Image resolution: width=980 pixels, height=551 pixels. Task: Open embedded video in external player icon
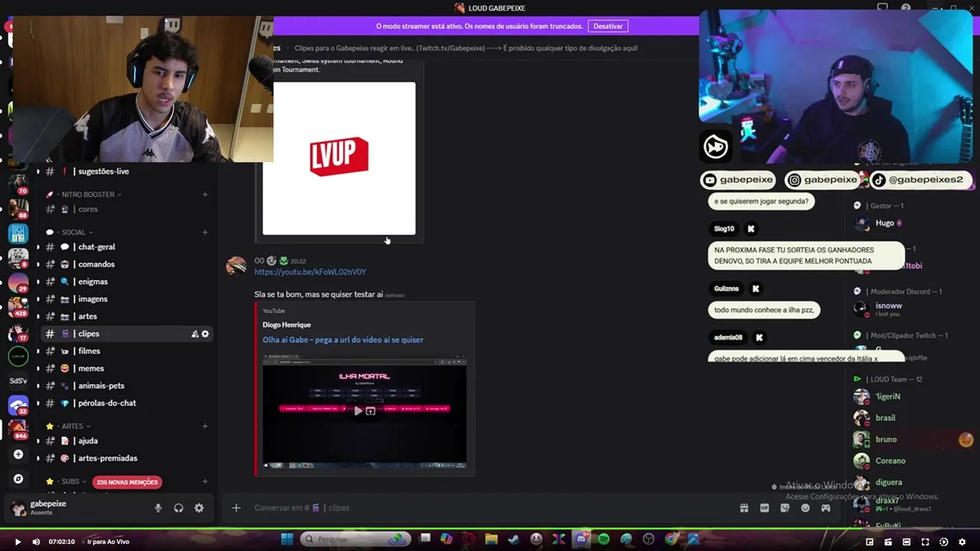point(371,411)
